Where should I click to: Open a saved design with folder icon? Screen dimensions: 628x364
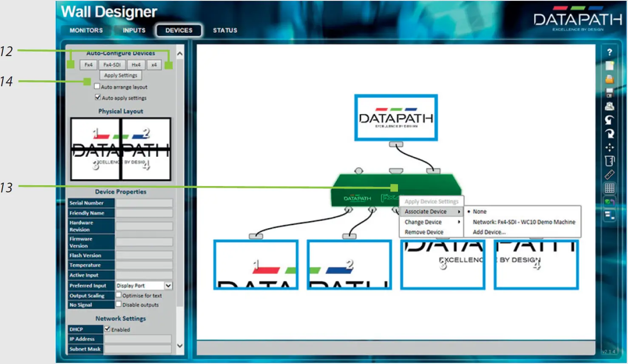pos(610,79)
